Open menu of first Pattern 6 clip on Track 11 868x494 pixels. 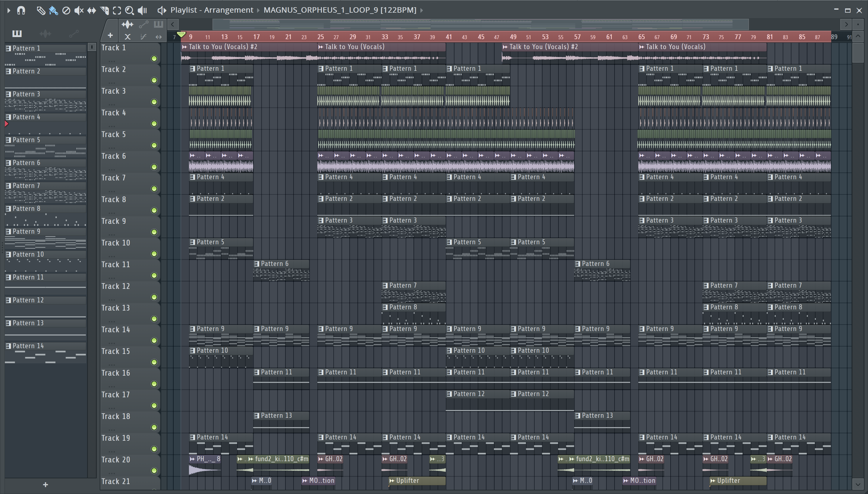click(257, 264)
